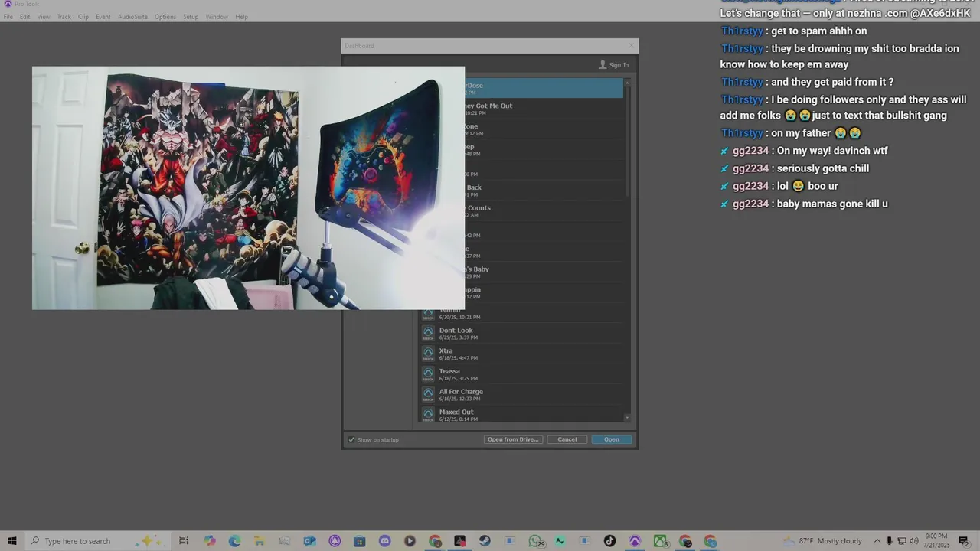Open the notification center icon
Image resolution: width=980 pixels, height=551 pixels.
pos(963,541)
